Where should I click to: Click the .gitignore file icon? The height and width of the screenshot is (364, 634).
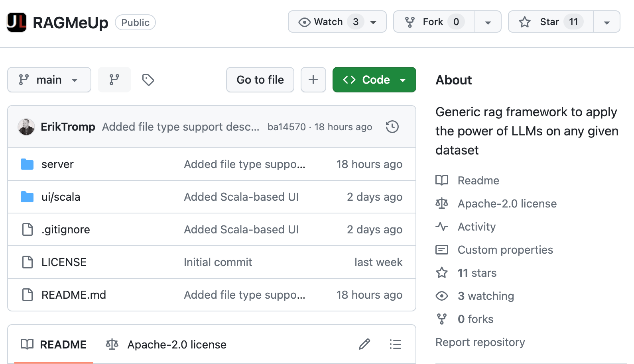28,229
